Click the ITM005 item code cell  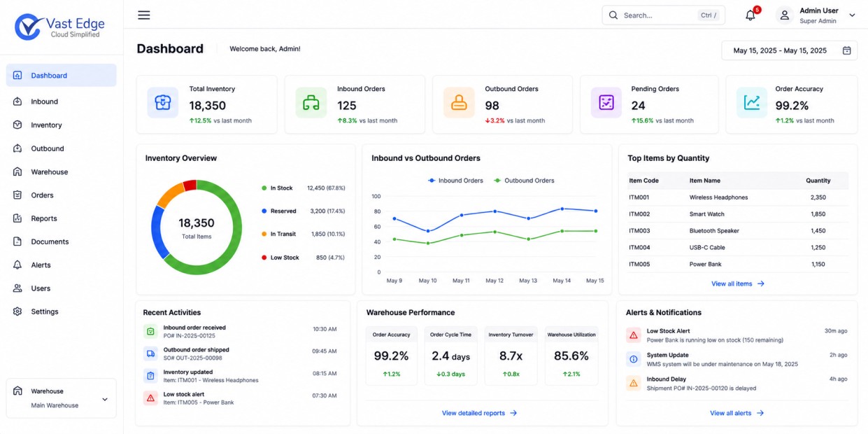click(x=639, y=265)
